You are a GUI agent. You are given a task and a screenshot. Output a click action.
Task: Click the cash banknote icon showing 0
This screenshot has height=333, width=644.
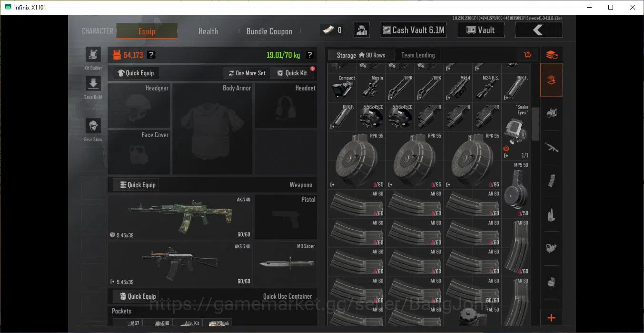coord(327,30)
